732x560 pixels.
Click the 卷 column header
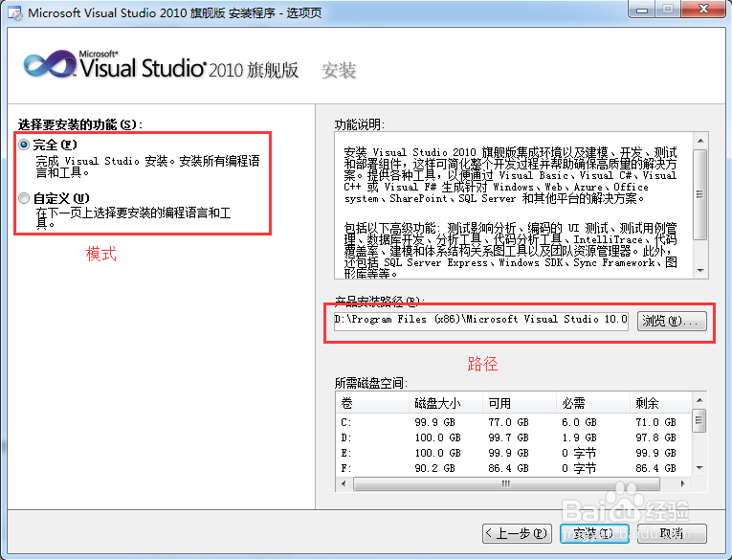click(x=372, y=403)
